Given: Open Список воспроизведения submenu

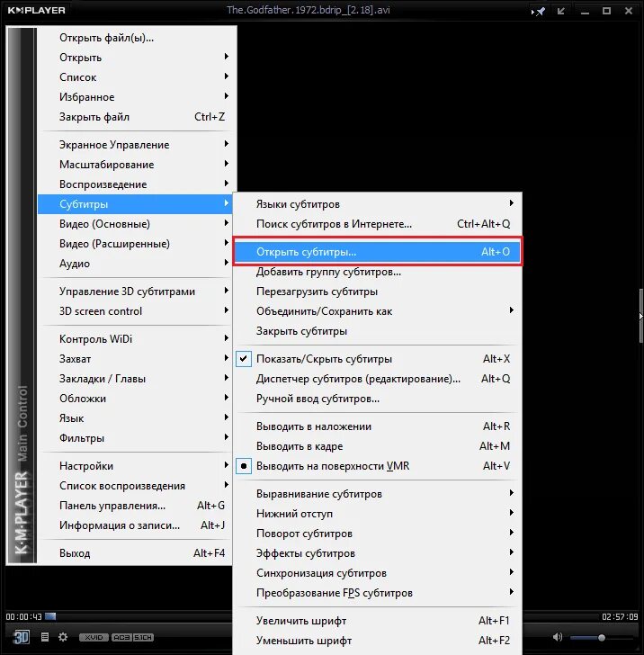Looking at the screenshot, I should point(135,486).
